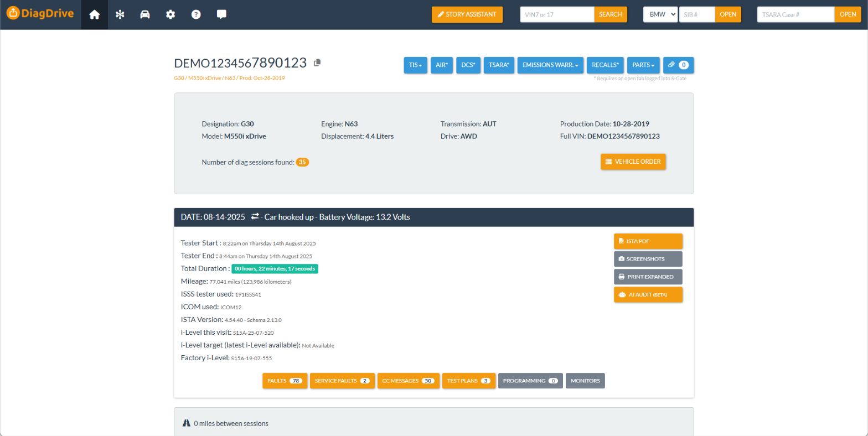Click the VIN Search button

click(x=611, y=14)
